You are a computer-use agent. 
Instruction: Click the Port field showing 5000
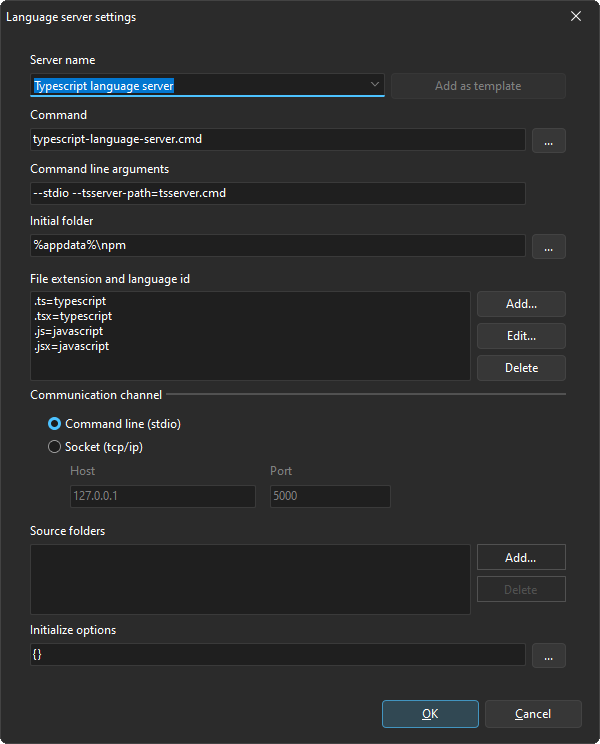point(330,496)
